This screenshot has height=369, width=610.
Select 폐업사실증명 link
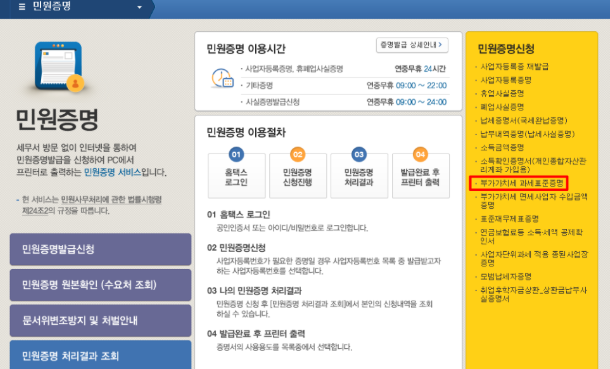502,107
